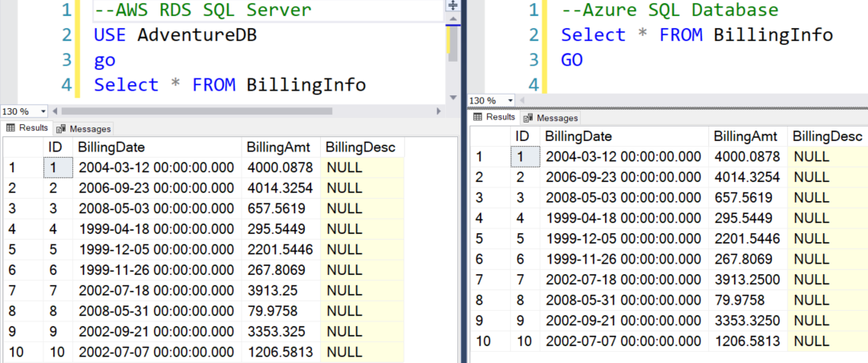Click the BillingDesc column header in Azure results
This screenshot has width=868, height=363.
(x=828, y=136)
